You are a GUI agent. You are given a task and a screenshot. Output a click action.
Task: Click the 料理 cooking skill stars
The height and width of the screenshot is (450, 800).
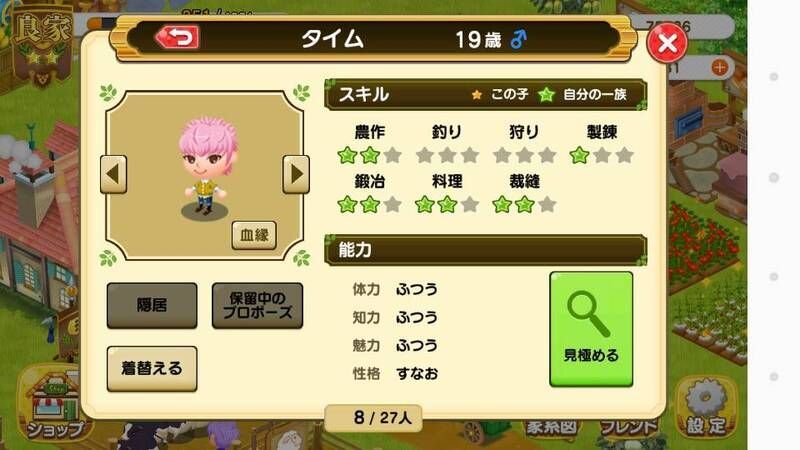tap(447, 205)
